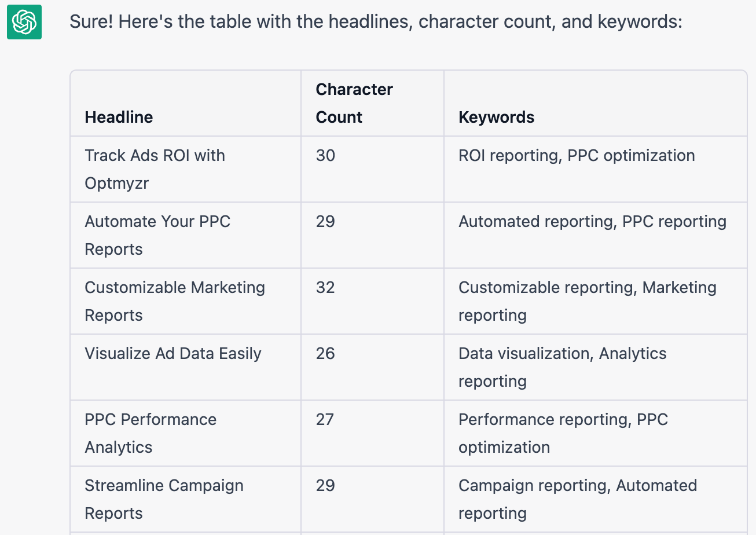
Task: Click the 'Visualize Ad Data Easily' headline
Action: point(173,353)
